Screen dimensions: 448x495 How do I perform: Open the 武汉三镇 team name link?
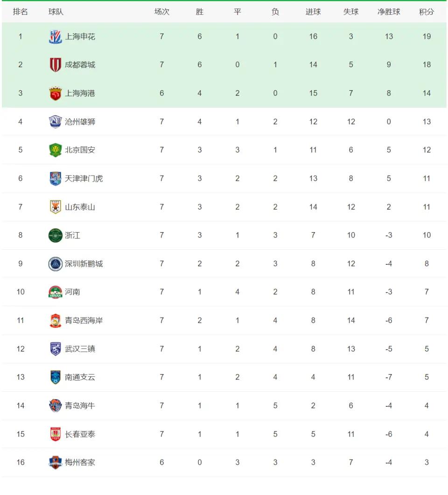coord(80,349)
